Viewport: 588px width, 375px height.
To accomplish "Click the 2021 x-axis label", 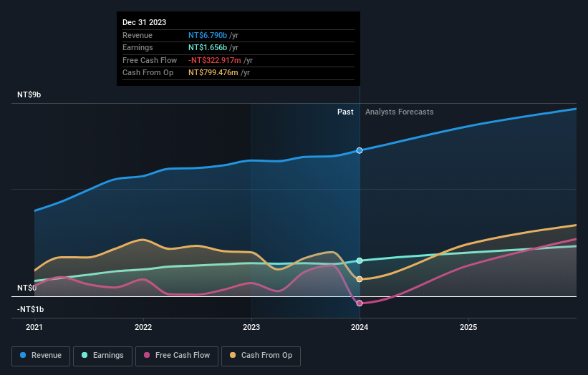I will coord(34,328).
